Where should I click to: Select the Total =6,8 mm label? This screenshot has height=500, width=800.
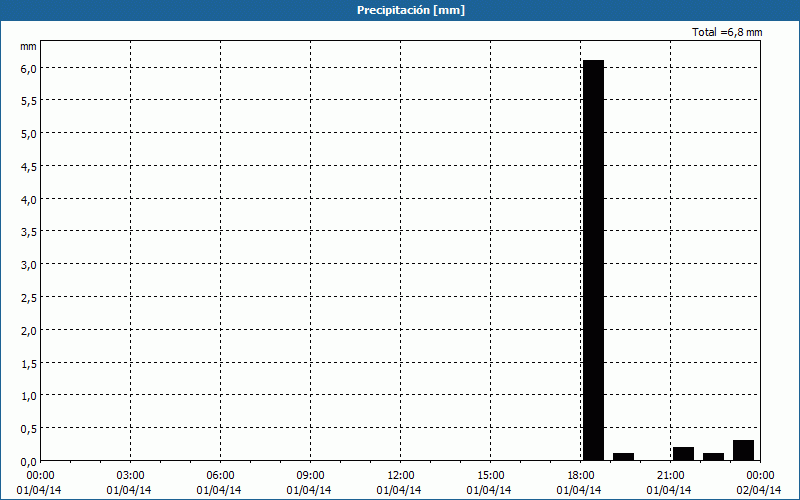(x=727, y=32)
